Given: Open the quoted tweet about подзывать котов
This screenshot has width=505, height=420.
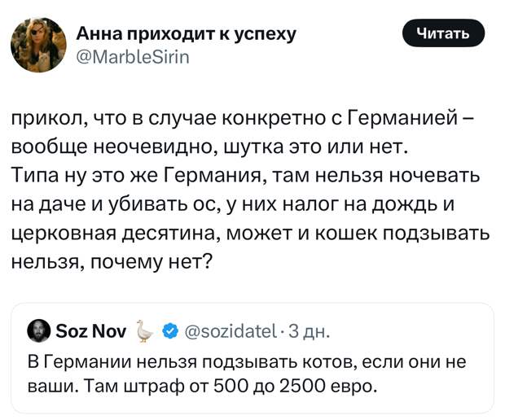Looking at the screenshot, I should pos(253,358).
